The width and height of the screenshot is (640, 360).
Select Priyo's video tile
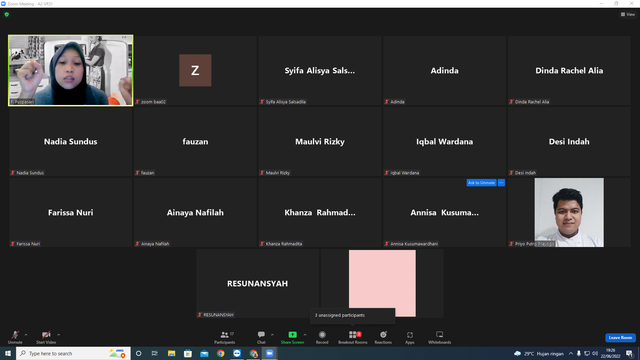point(569,212)
